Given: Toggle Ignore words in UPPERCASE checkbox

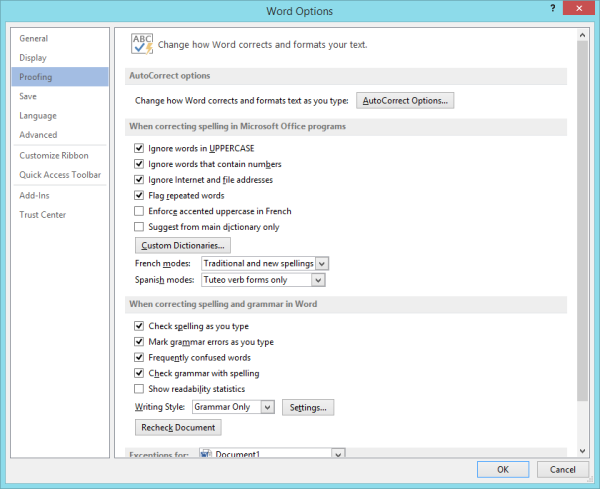Looking at the screenshot, I should pyautogui.click(x=139, y=148).
